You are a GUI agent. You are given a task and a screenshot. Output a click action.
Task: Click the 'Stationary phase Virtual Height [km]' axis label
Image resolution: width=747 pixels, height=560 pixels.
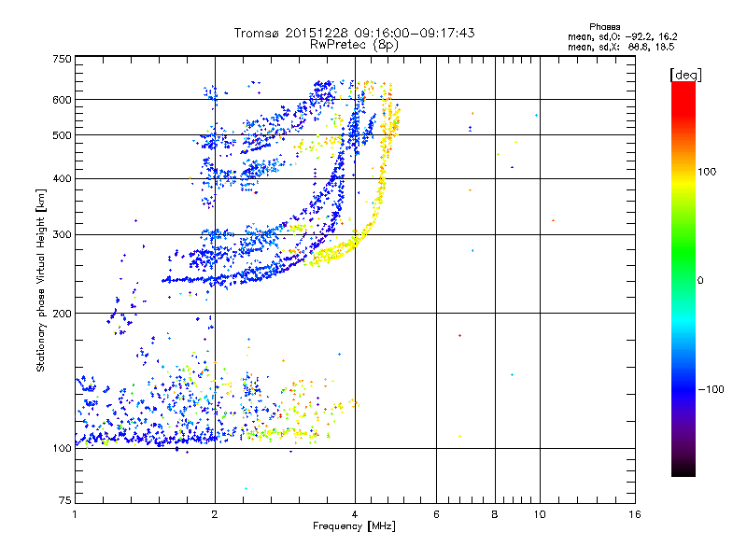pyautogui.click(x=41, y=280)
